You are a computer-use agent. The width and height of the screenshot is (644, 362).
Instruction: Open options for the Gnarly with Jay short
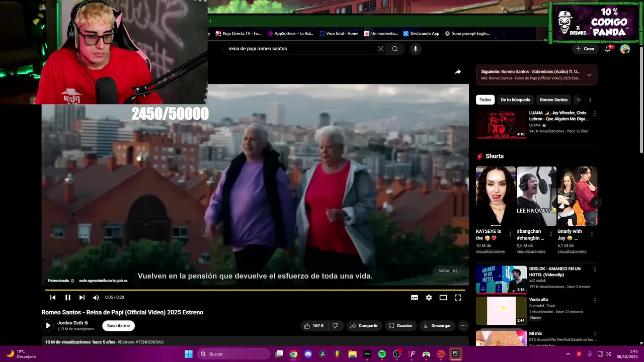click(592, 234)
